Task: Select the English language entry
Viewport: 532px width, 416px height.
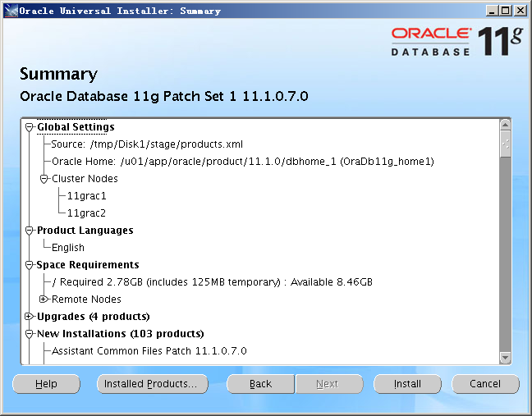Action: pyautogui.click(x=68, y=248)
